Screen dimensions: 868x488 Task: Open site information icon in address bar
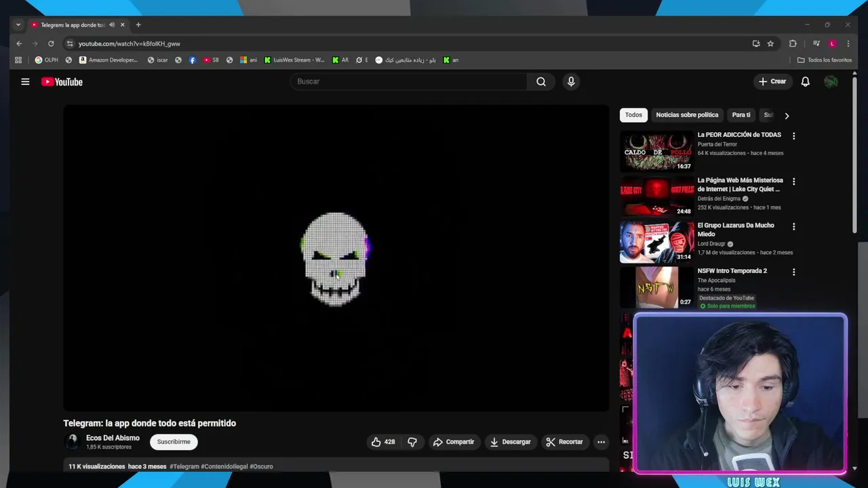tap(69, 43)
